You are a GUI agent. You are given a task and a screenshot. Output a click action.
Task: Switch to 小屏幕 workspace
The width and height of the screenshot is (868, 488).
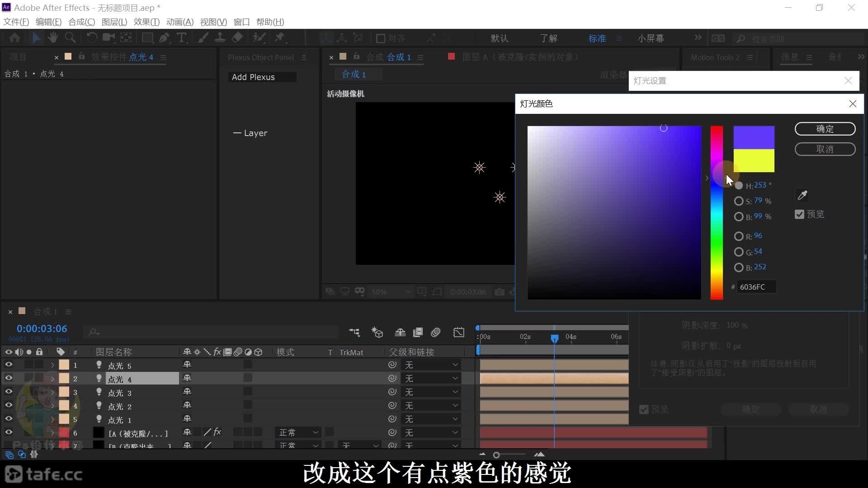click(651, 38)
